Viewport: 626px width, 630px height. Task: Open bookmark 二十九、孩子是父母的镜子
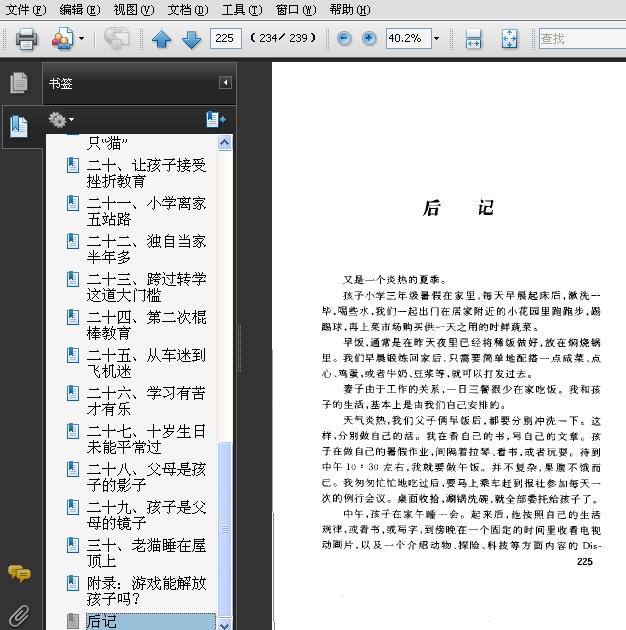pyautogui.click(x=146, y=515)
